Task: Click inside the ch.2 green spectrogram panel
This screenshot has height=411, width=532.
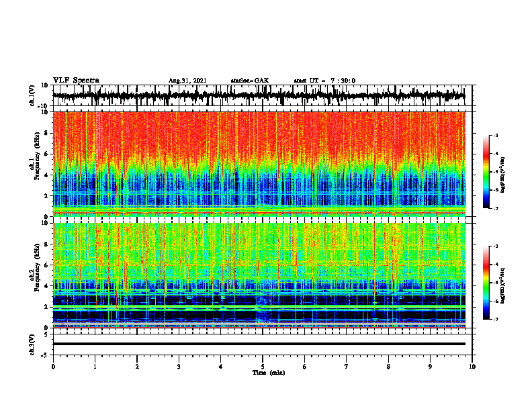Action: click(259, 275)
